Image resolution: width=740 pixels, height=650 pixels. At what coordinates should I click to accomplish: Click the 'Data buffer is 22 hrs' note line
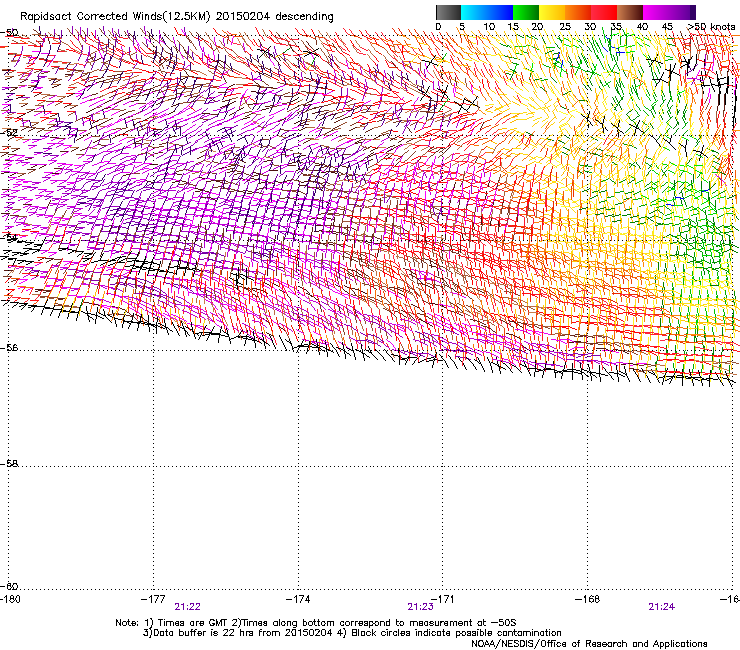click(x=352, y=633)
